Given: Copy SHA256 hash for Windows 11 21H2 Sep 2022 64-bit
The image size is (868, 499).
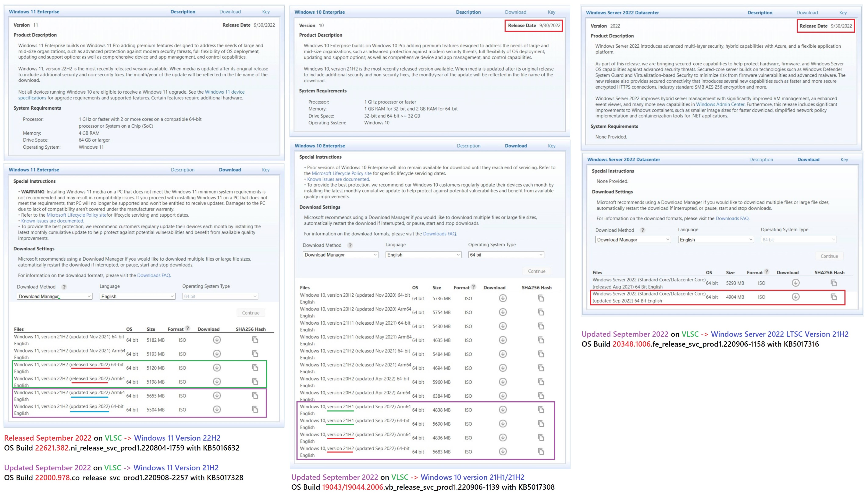Looking at the screenshot, I should pyautogui.click(x=255, y=409).
